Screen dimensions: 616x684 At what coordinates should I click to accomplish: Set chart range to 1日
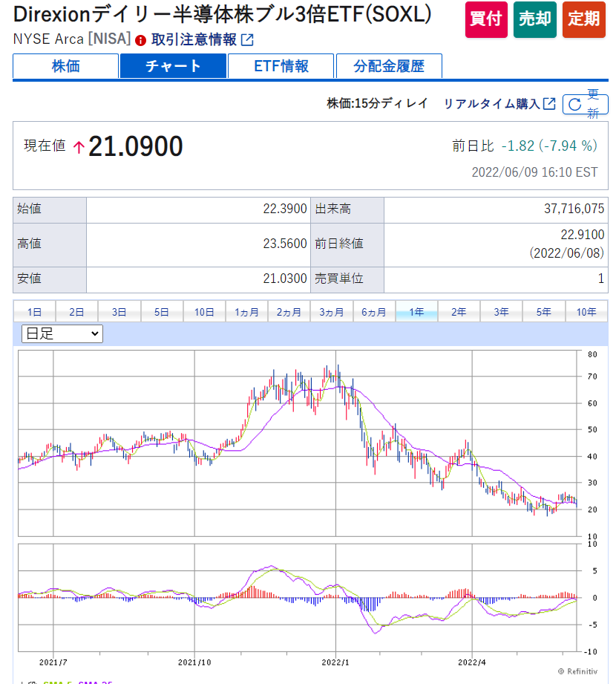click(x=34, y=313)
